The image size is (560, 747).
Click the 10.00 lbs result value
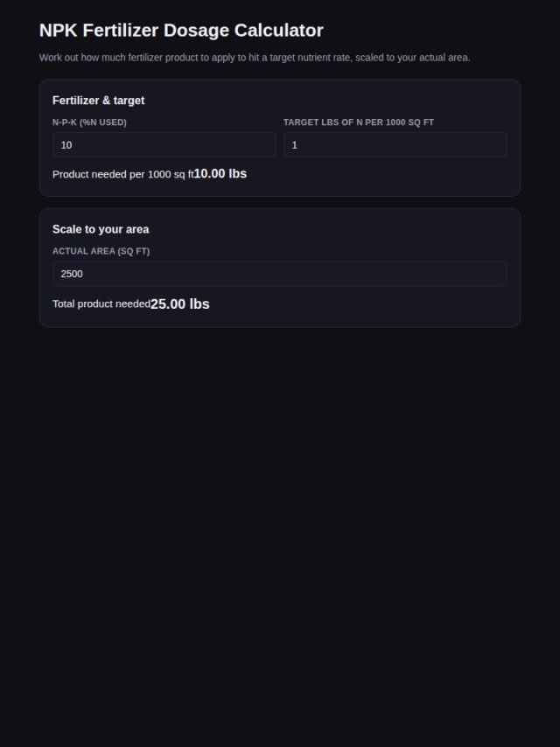pyautogui.click(x=220, y=173)
